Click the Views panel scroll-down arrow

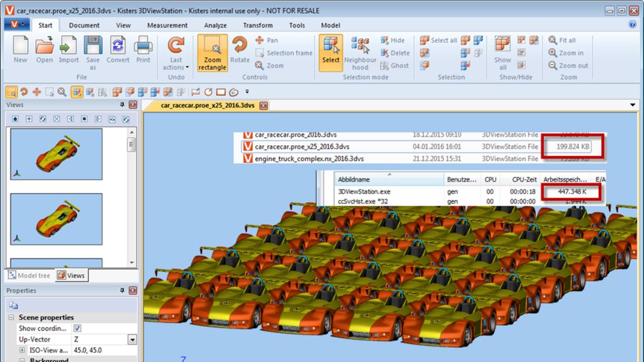click(x=131, y=263)
